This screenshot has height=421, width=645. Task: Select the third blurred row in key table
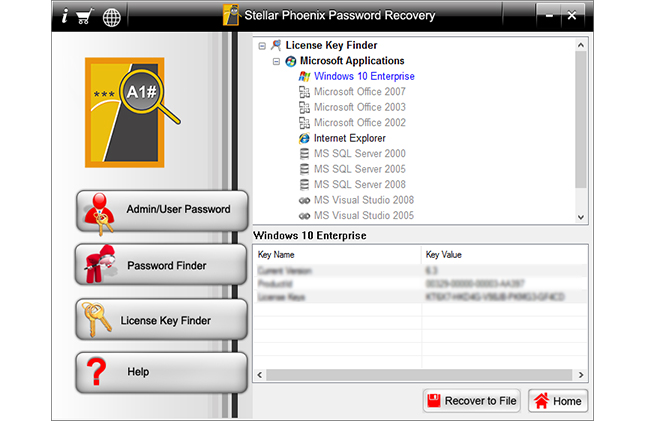pyautogui.click(x=420, y=297)
